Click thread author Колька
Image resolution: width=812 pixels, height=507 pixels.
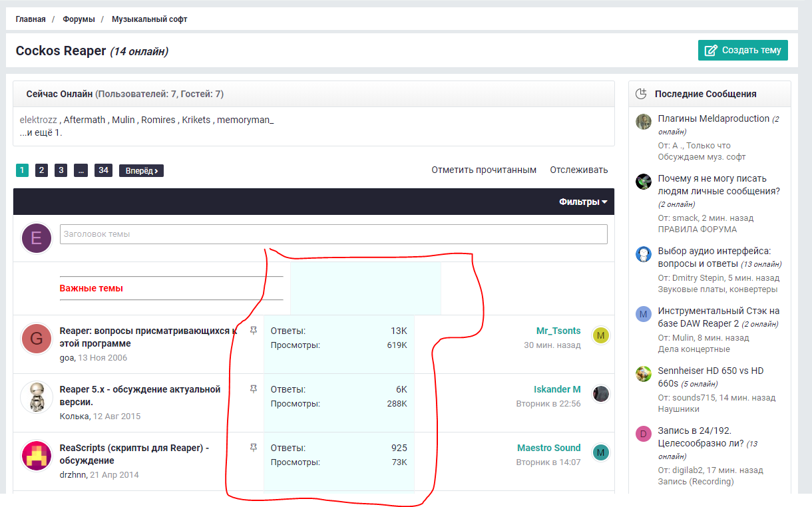(x=74, y=417)
